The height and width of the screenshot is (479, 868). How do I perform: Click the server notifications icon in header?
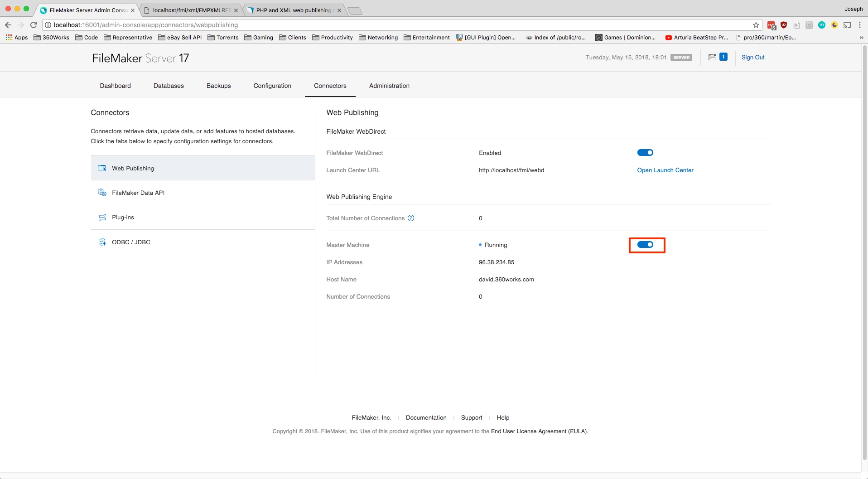712,57
